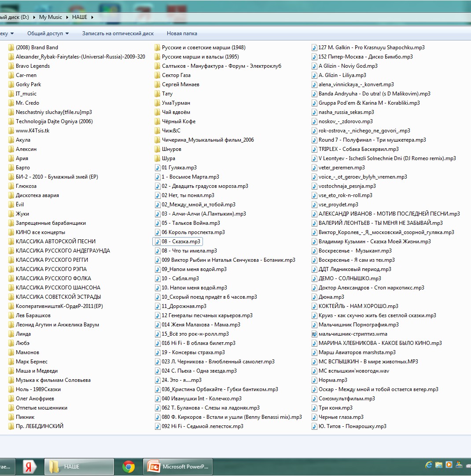Select file nasha_russia_sekas.mp3
Viewport: 471px width, 476px height.
click(343, 112)
